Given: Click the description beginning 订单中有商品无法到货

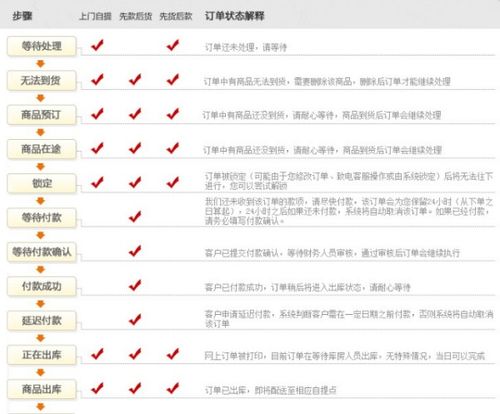Looking at the screenshot, I should click(x=327, y=81).
